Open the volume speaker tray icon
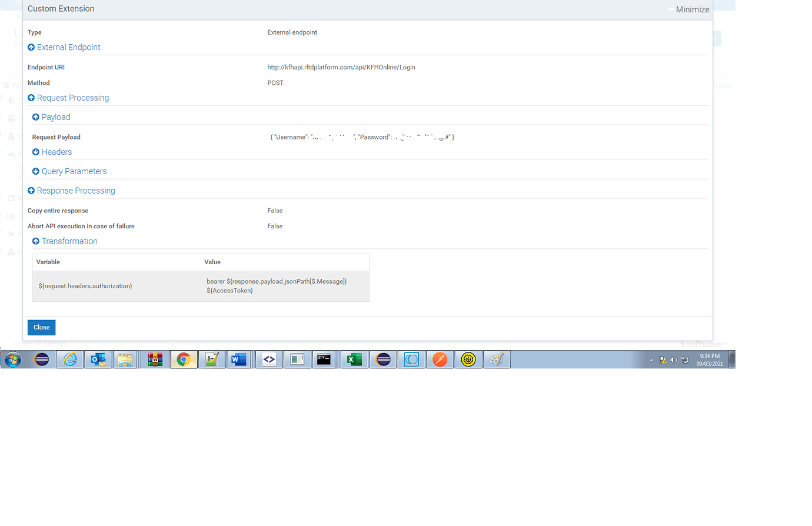Viewport: 812px width, 526px height. (674, 360)
